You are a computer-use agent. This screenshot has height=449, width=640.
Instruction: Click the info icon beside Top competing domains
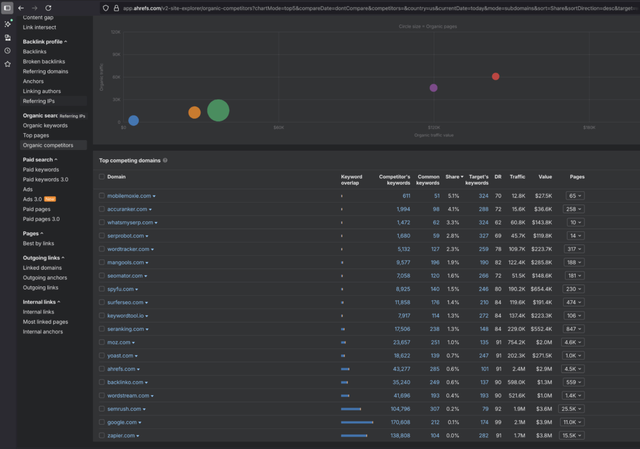[165, 160]
